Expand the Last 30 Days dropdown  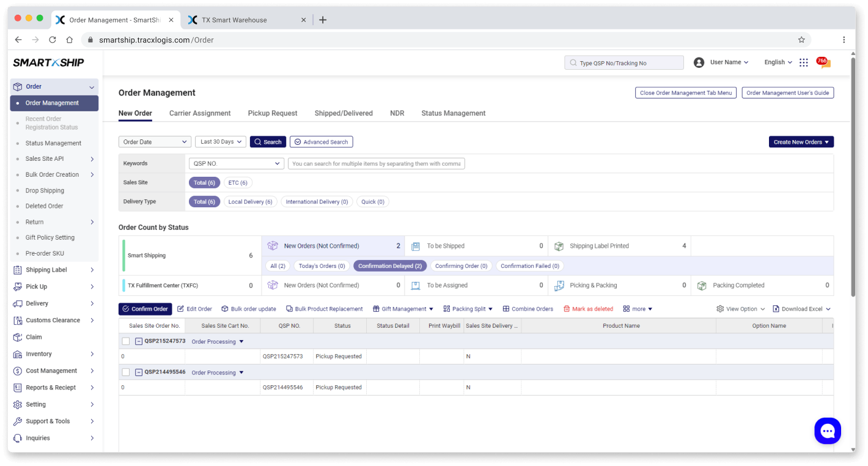click(x=220, y=142)
